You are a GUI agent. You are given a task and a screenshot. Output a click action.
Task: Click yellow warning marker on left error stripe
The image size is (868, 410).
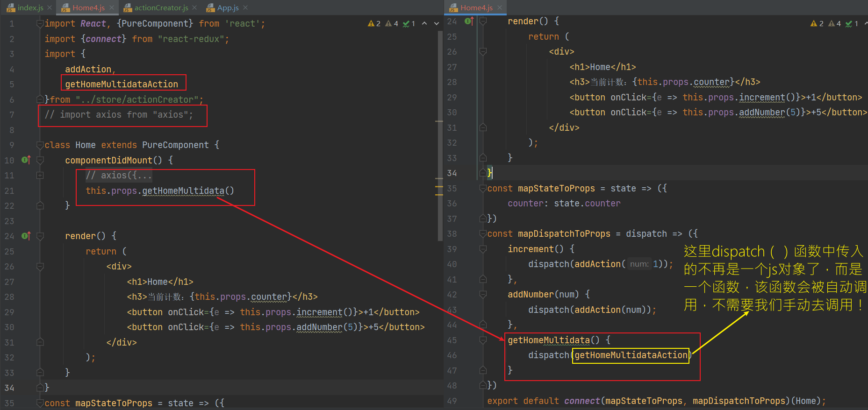click(439, 187)
